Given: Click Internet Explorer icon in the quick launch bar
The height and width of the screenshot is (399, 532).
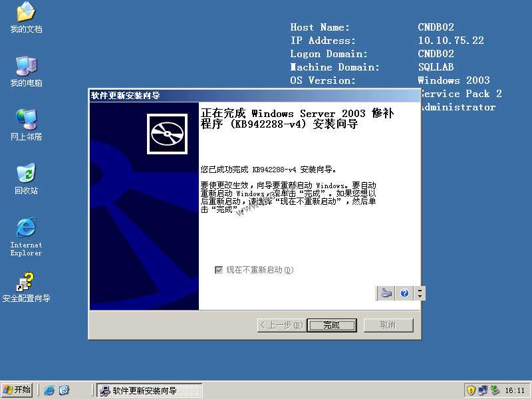Looking at the screenshot, I should click(50, 389).
